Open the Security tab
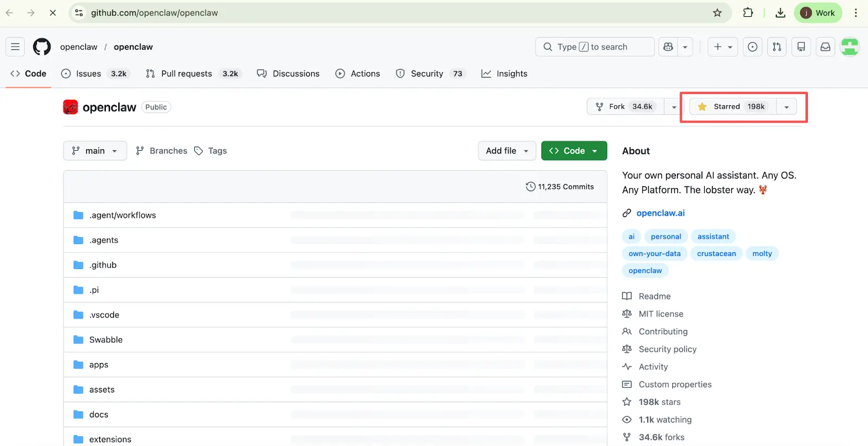 [430, 74]
